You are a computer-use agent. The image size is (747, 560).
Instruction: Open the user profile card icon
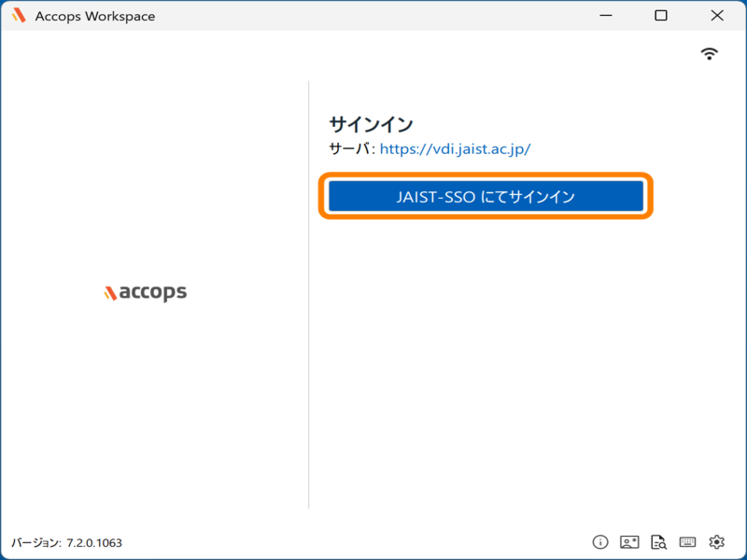629,542
